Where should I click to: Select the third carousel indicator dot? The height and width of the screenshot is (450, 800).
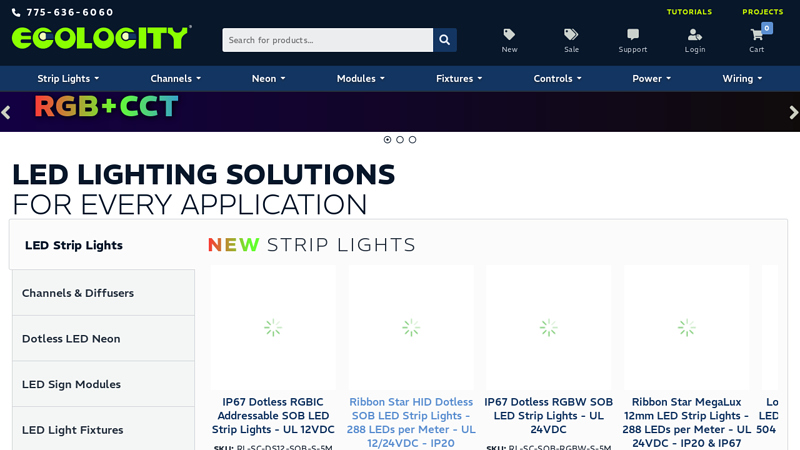(x=412, y=140)
